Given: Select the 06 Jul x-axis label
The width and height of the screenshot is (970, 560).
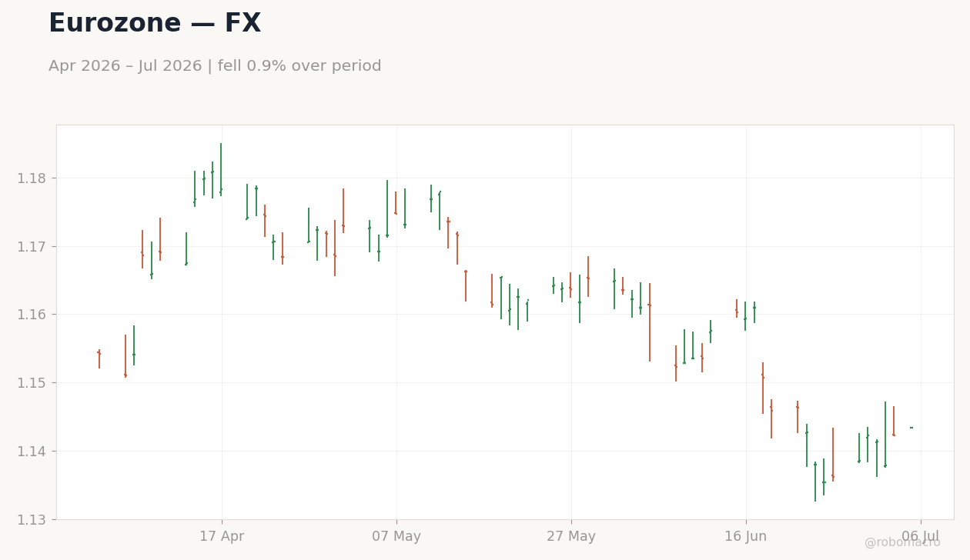Looking at the screenshot, I should tap(921, 537).
